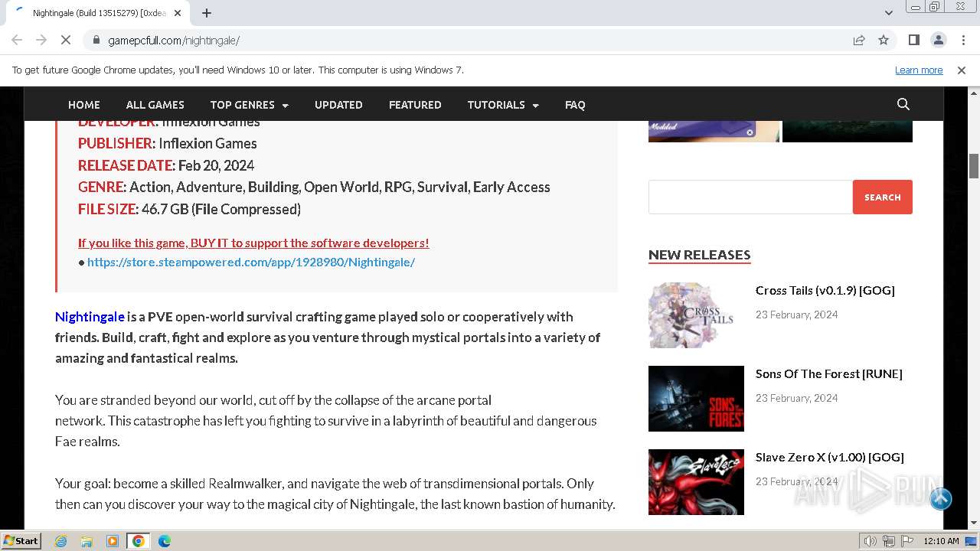Open Slave Zero X thumbnail
This screenshot has width=980, height=551.
[696, 481]
